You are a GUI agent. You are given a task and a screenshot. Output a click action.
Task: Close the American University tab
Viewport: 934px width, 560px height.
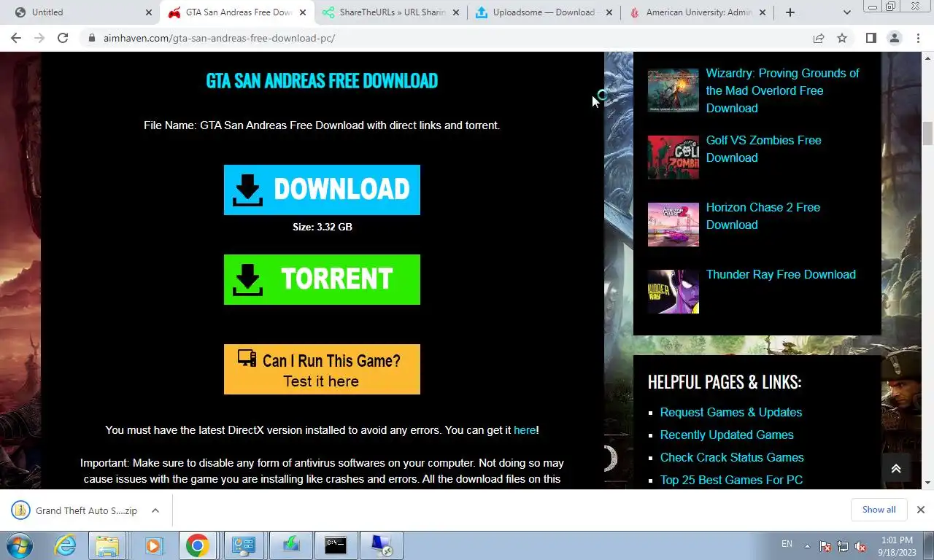[763, 12]
